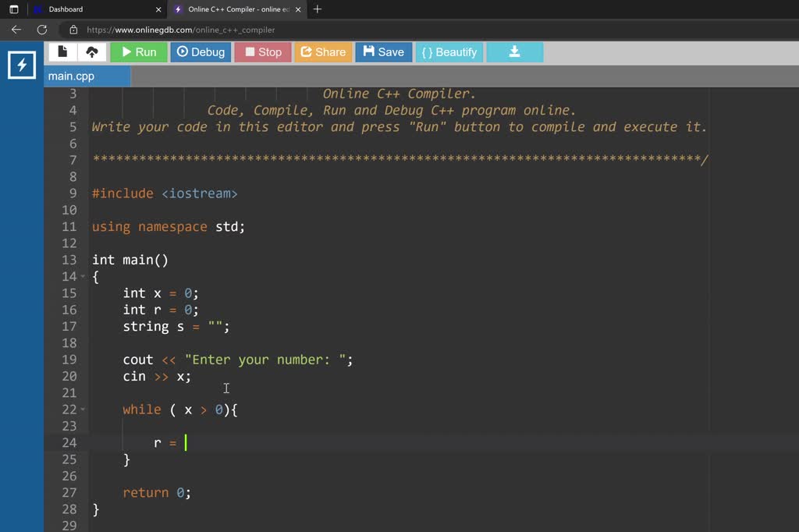This screenshot has width=799, height=532.
Task: Beautify the code with the braces icon
Action: (x=449, y=51)
